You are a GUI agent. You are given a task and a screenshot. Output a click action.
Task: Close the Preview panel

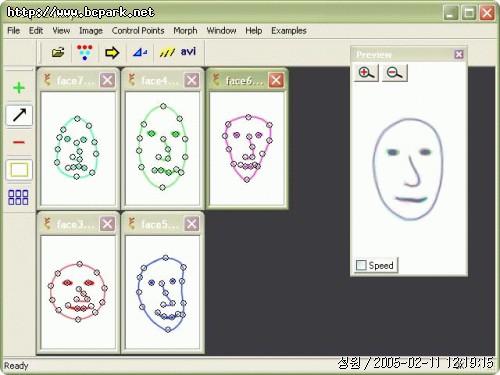coord(459,54)
